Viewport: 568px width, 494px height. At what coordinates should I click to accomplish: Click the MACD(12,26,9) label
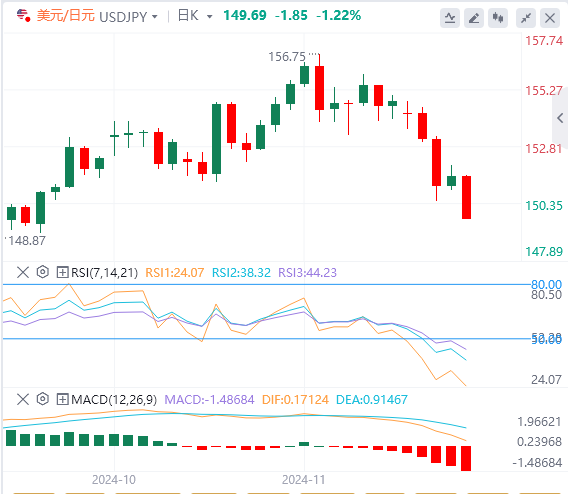click(114, 399)
